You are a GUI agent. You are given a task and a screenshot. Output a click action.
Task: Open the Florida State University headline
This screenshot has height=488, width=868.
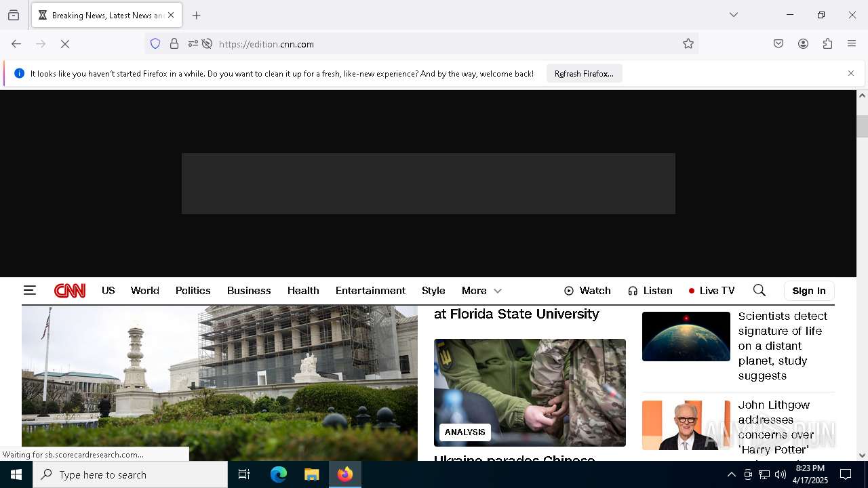click(517, 314)
